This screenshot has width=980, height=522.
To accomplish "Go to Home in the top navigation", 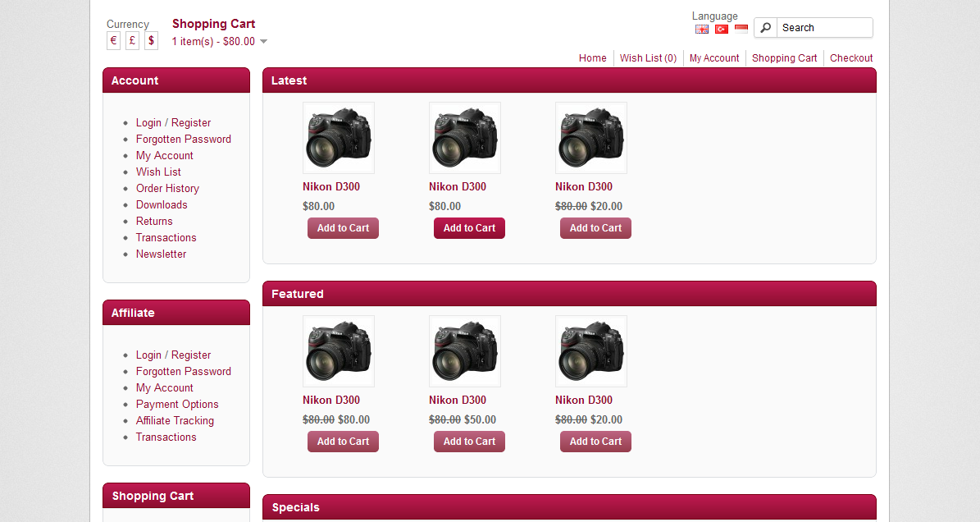I will coord(592,58).
